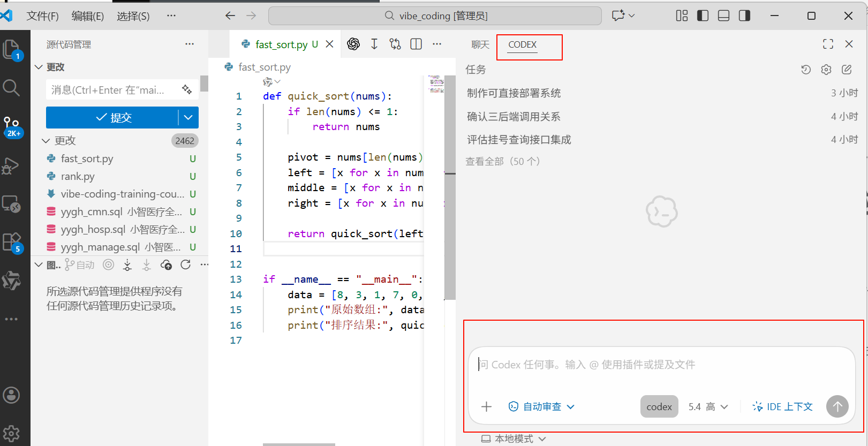Open the Manage gear in activity bar
Image resolution: width=868 pixels, height=446 pixels.
coord(11,433)
